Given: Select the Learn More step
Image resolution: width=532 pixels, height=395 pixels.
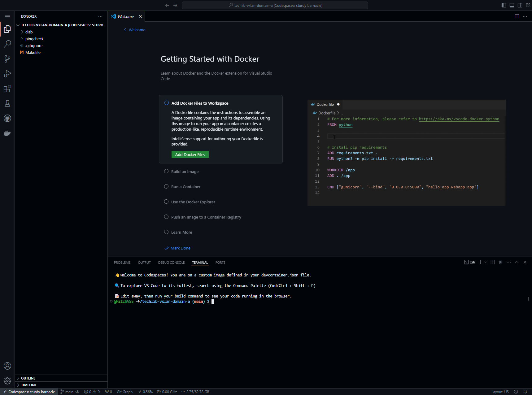Looking at the screenshot, I should click(181, 232).
